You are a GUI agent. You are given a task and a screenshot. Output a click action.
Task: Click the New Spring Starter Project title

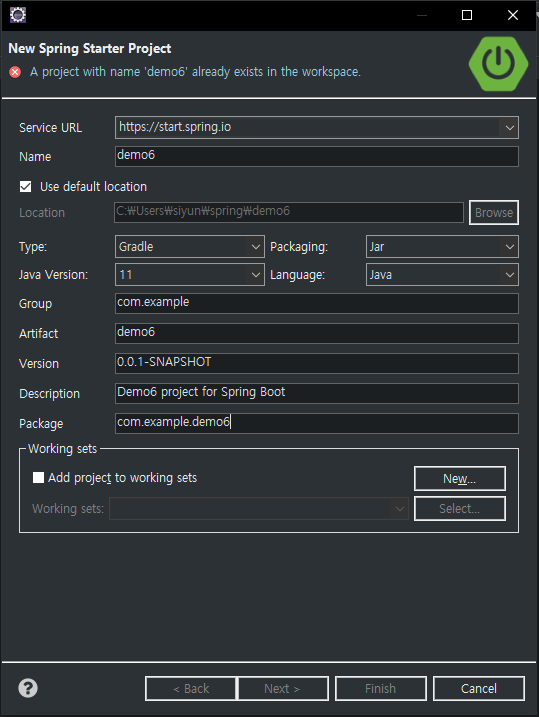(x=90, y=48)
